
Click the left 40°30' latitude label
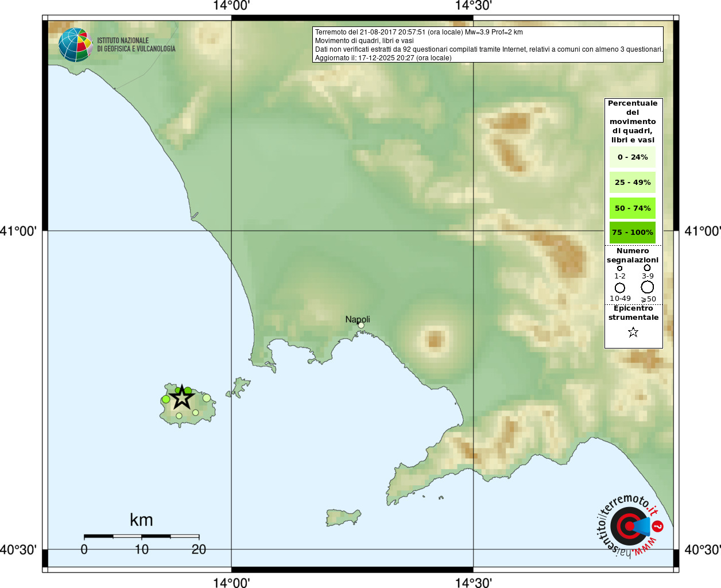click(x=18, y=550)
